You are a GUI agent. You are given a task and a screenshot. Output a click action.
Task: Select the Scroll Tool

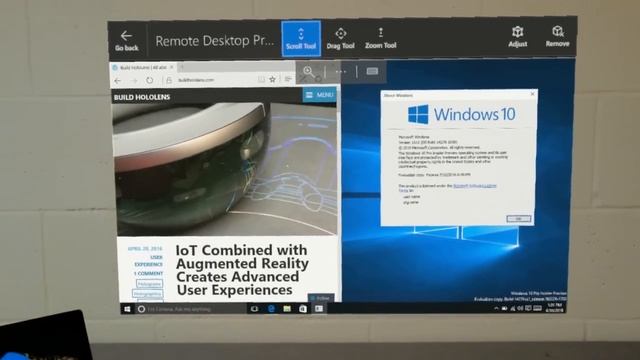(301, 38)
